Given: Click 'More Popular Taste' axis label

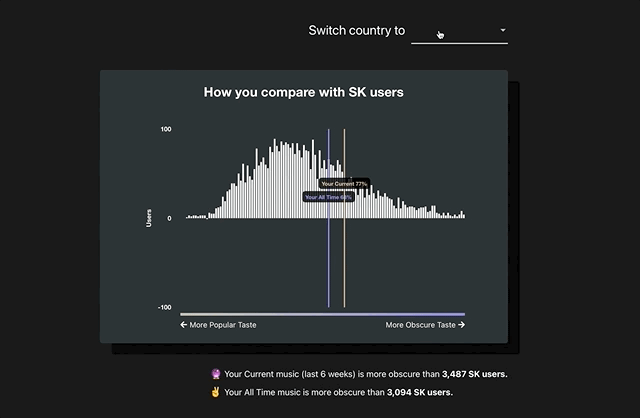Looking at the screenshot, I should coord(222,325).
